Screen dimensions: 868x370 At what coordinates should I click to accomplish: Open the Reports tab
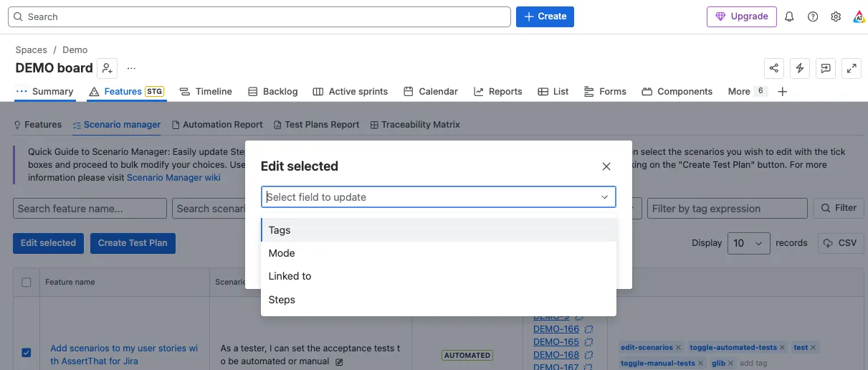click(498, 91)
